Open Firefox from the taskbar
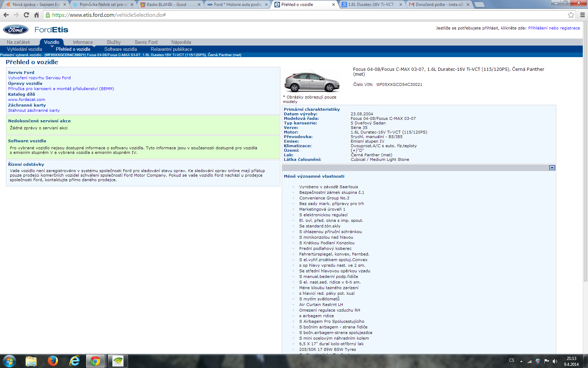 click(x=53, y=361)
